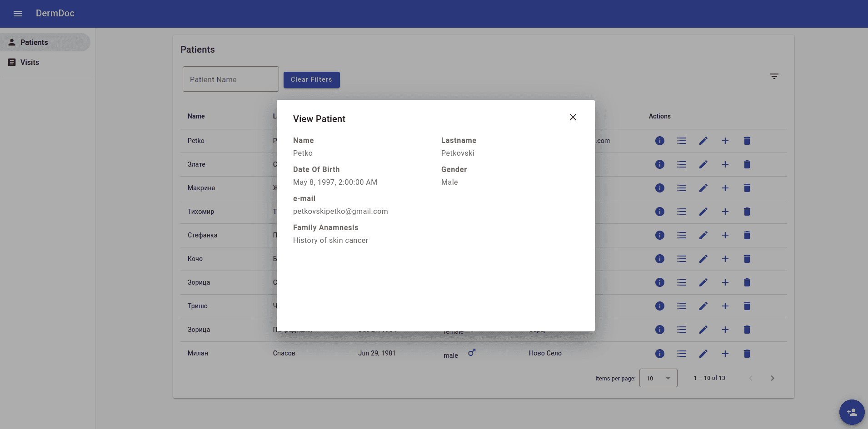This screenshot has width=868, height=429.
Task: View info for patient Милан
Action: (659, 354)
